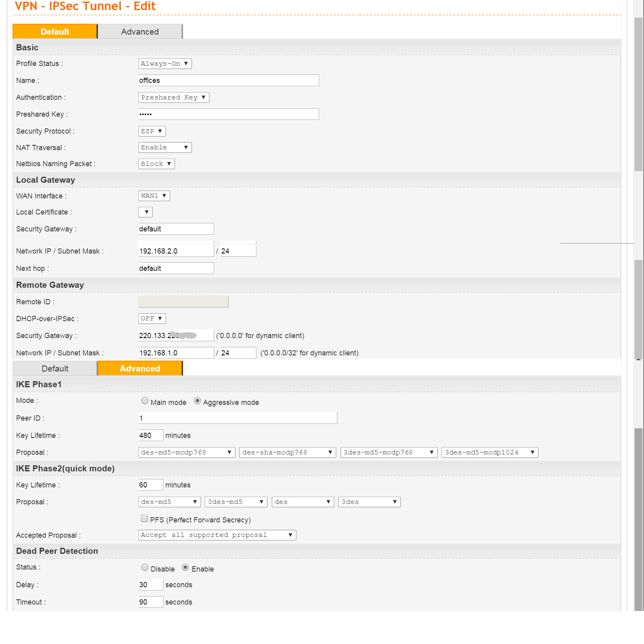The width and height of the screenshot is (644, 644).
Task: Switch to the lower Default tab
Action: coord(55,369)
